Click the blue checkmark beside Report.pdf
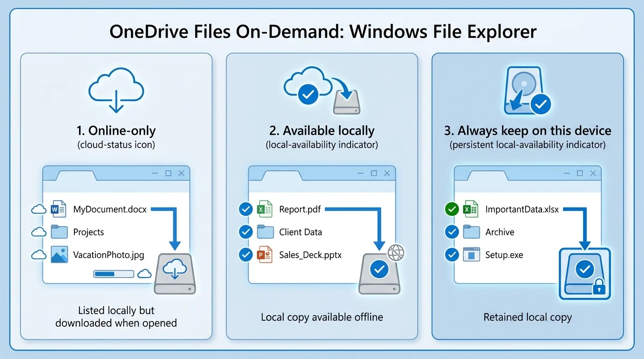This screenshot has height=359, width=644. [x=246, y=209]
